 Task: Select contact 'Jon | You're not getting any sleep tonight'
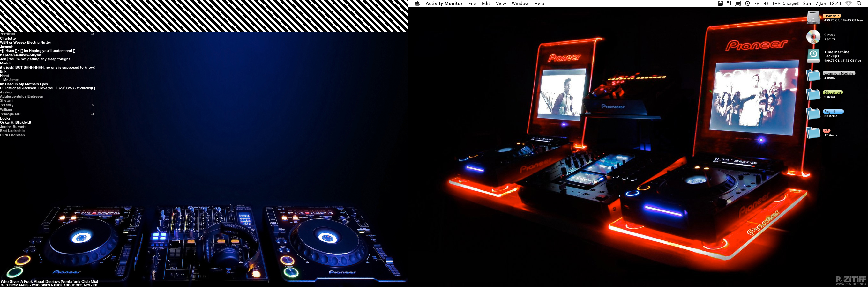coord(35,59)
